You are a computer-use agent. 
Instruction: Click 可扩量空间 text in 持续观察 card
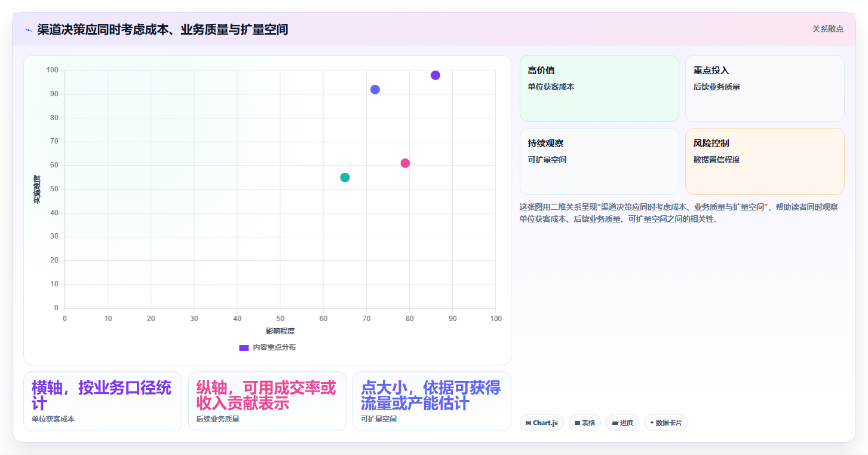[x=547, y=160]
